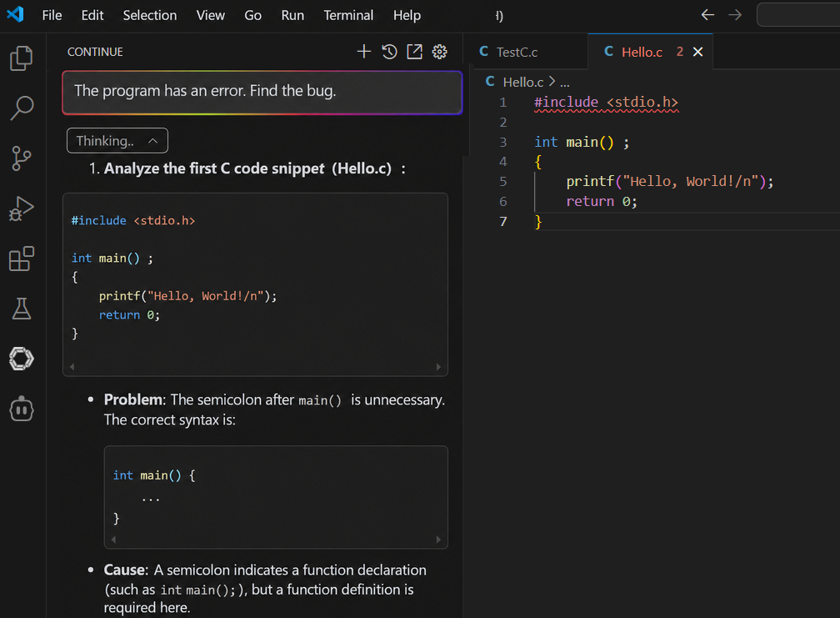
Task: Open the Run and Debug view
Action: point(22,209)
